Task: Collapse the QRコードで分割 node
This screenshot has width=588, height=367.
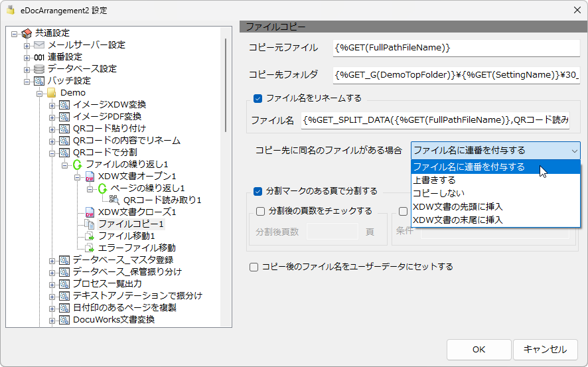Action: pyautogui.click(x=52, y=153)
